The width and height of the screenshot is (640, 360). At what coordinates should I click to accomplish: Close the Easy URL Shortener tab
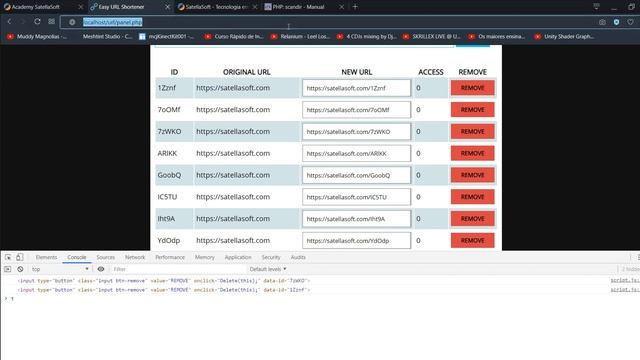167,7
